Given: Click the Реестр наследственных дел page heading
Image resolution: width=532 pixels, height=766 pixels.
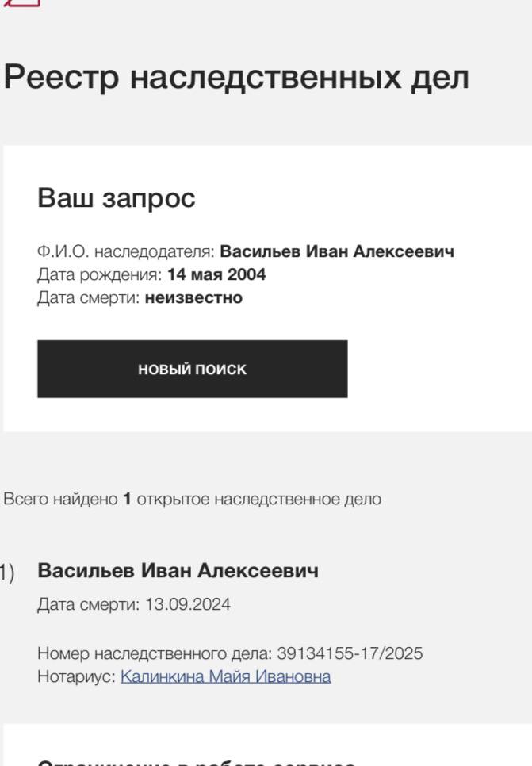Looking at the screenshot, I should (236, 78).
